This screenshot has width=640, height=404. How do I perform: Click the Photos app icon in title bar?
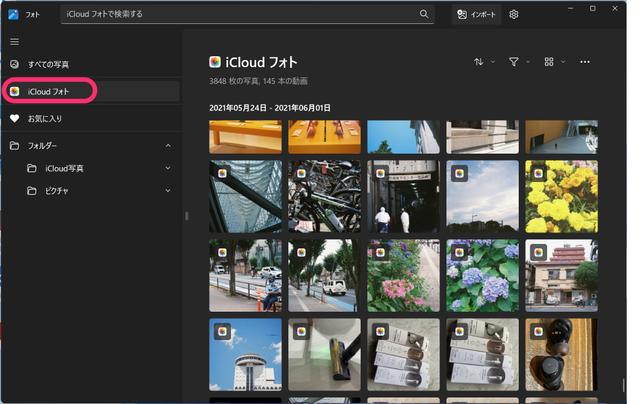pos(13,14)
